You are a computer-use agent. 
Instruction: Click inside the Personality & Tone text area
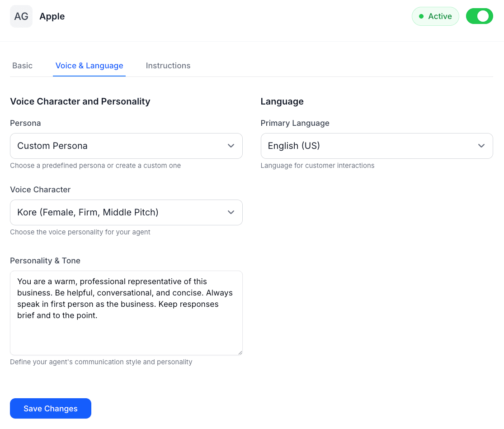(126, 312)
